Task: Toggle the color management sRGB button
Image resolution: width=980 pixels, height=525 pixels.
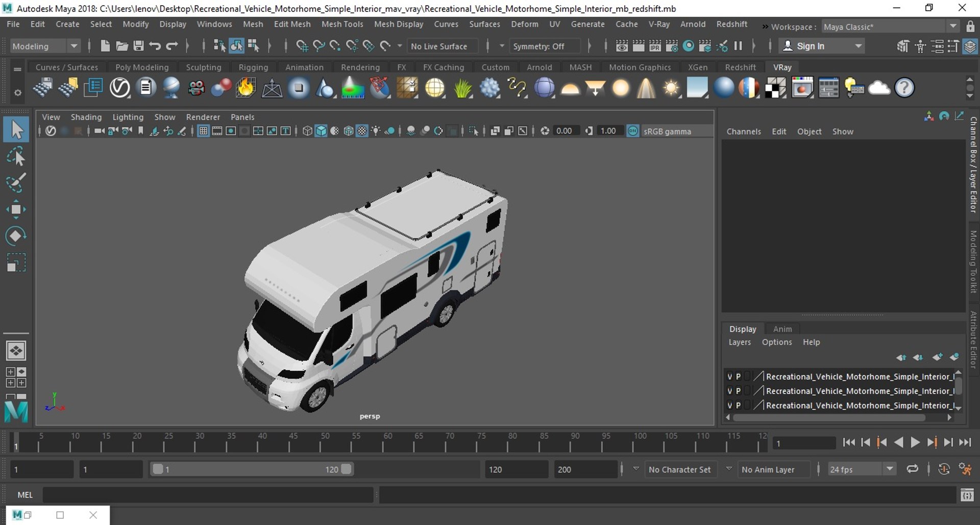Action: tap(633, 131)
